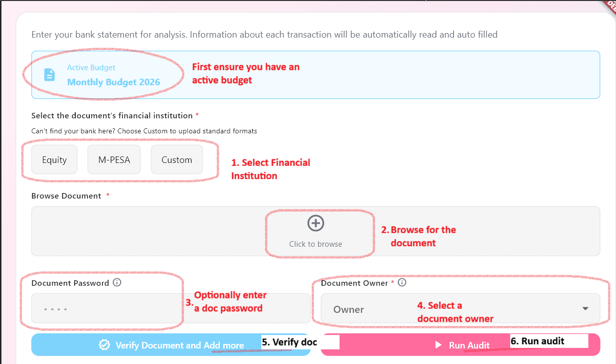Open the info tooltip beside Document Password
Screen dimensions: 616x364
point(117,282)
